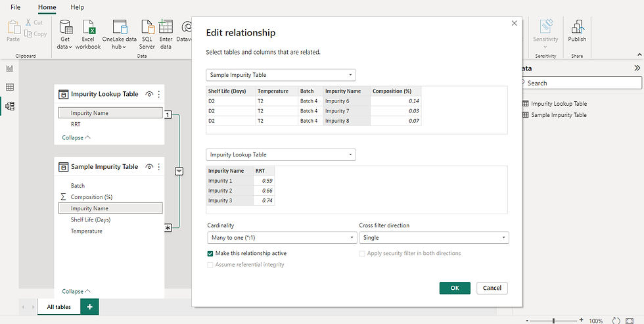Click Apply security filter in both directions checkbox
This screenshot has height=324, width=644.
click(x=362, y=254)
